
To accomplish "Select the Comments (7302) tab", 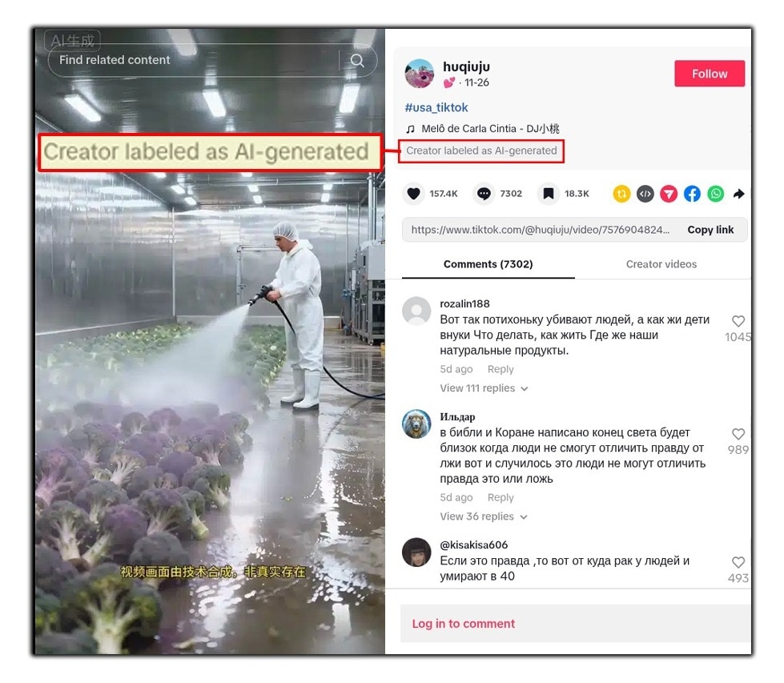I will 488,264.
